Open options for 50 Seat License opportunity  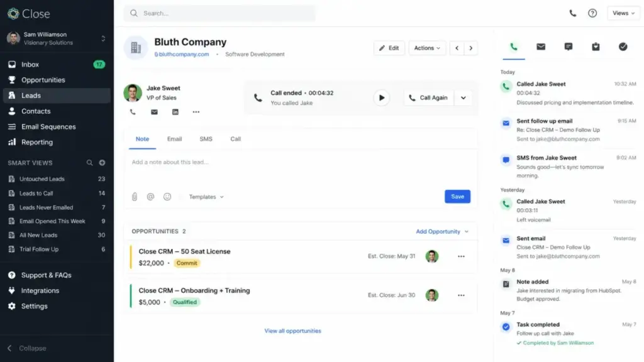[461, 256]
